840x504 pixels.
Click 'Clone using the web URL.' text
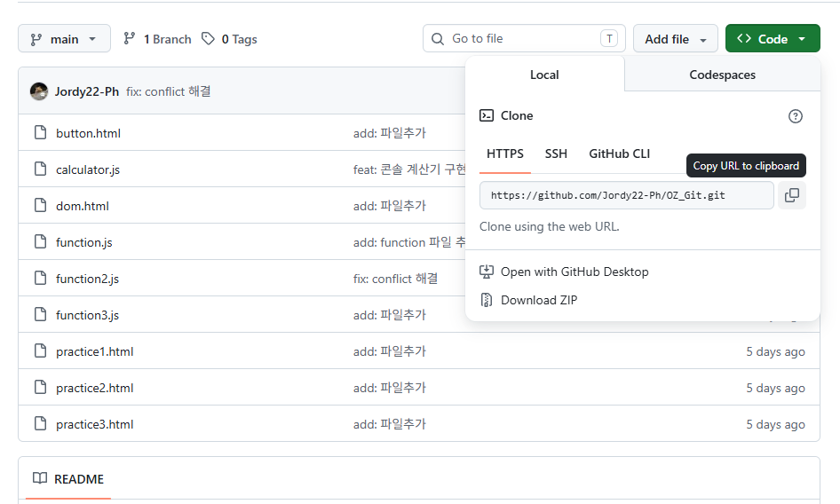(x=549, y=226)
